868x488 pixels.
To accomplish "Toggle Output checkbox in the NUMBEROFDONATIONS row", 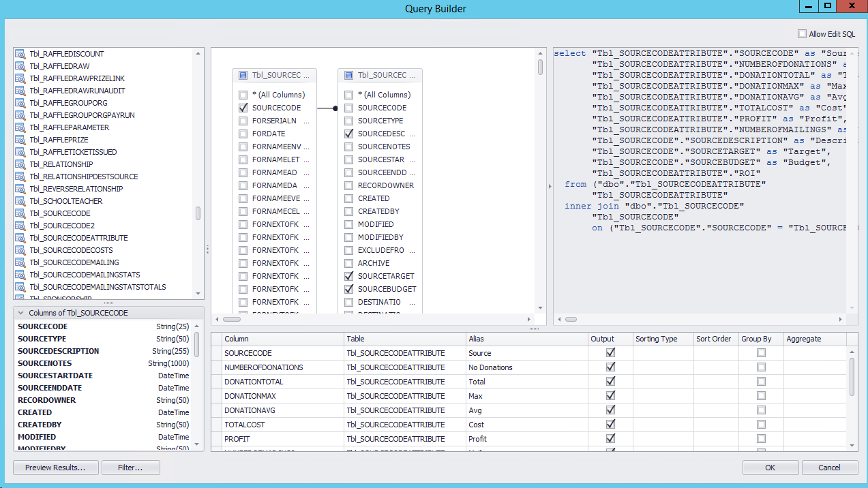I will 610,367.
